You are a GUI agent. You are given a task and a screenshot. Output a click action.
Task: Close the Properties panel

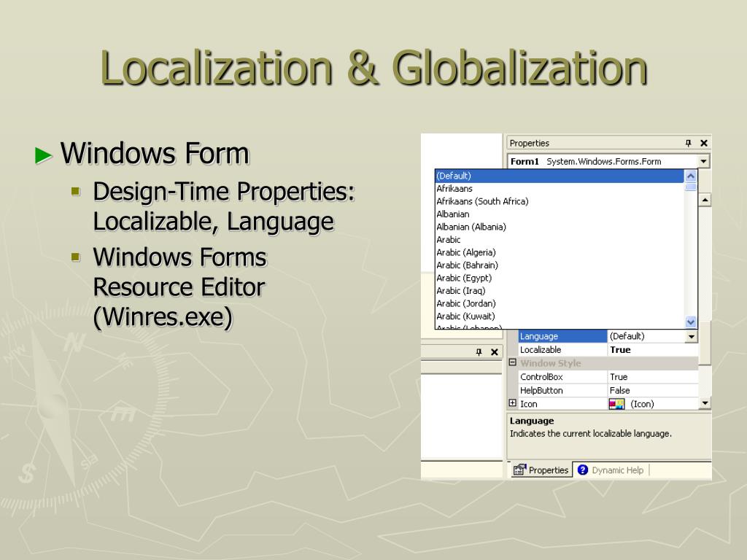[x=704, y=143]
